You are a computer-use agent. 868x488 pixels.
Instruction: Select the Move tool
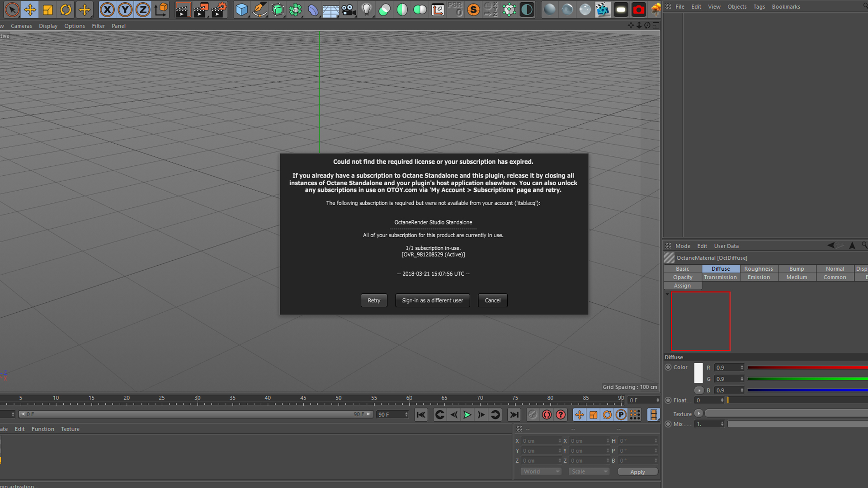[x=30, y=9]
